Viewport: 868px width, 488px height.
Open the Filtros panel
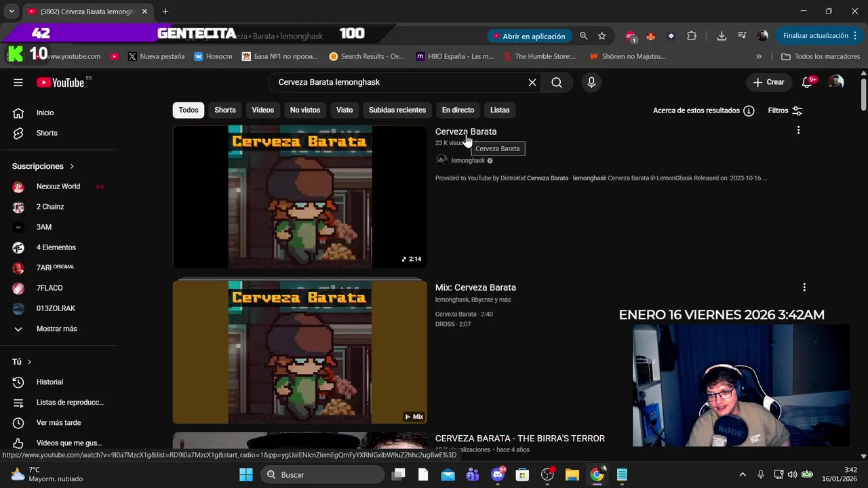pyautogui.click(x=785, y=110)
